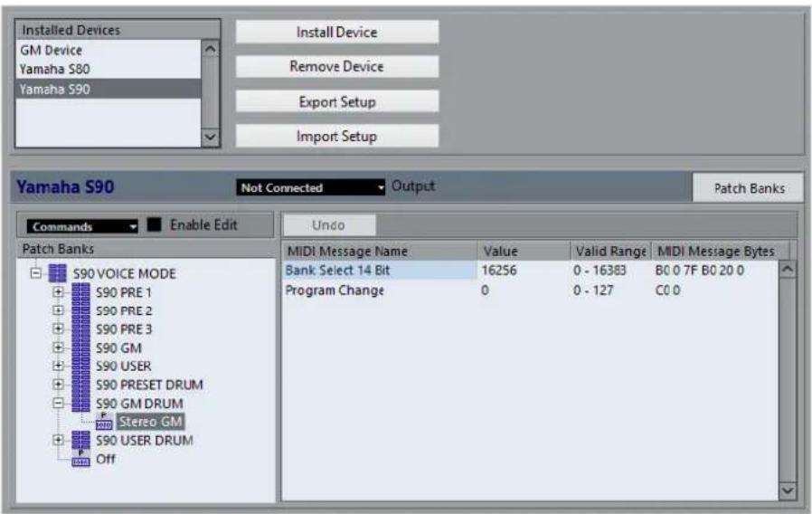
Task: Click the 0 - 127 valid range cell
Action: point(593,290)
